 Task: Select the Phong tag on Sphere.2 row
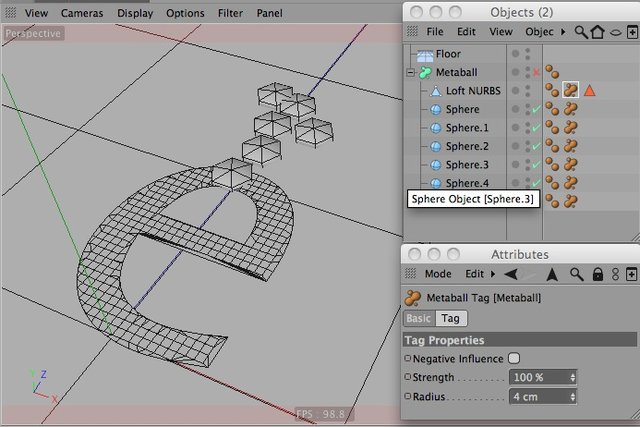pyautogui.click(x=552, y=146)
